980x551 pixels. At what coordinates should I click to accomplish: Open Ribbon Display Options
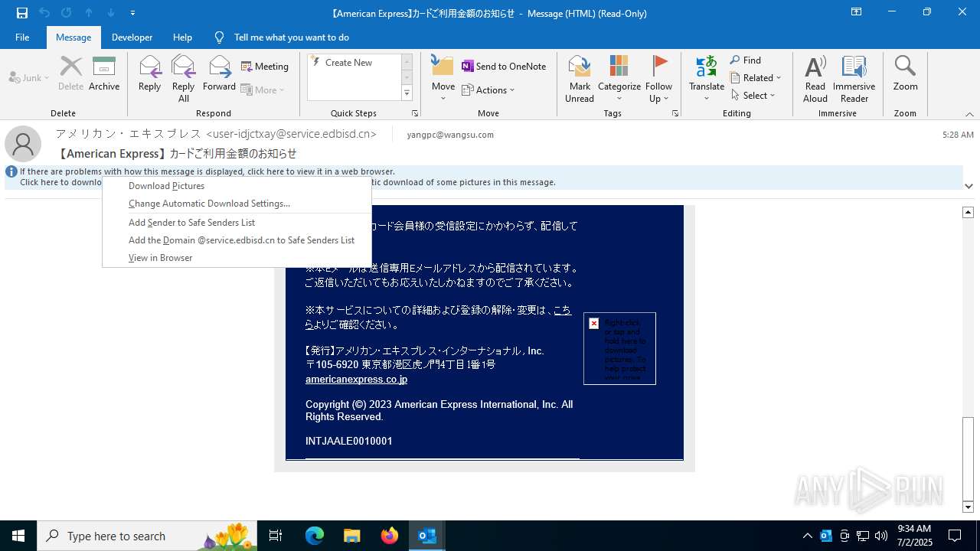point(856,12)
